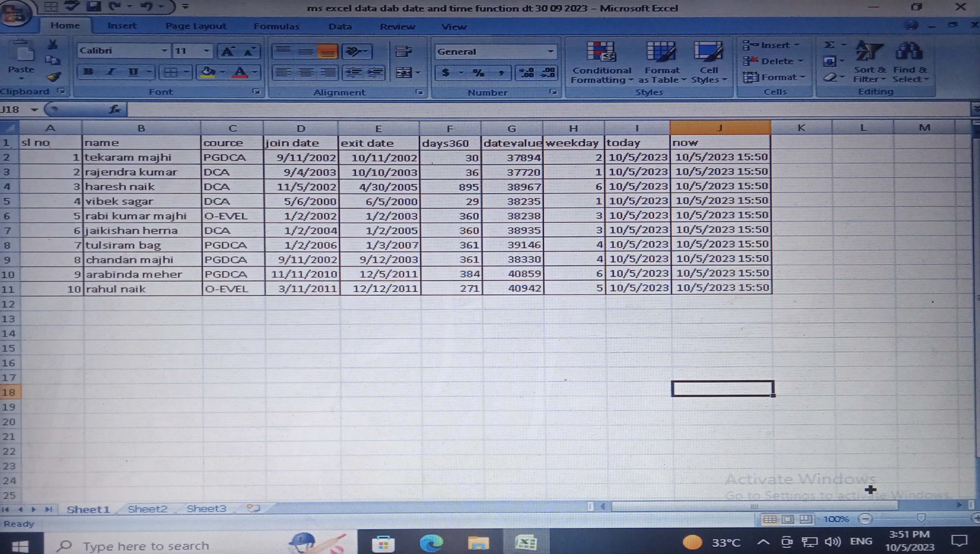Open the Calibri font name dropdown
The height and width of the screenshot is (554, 980).
[x=164, y=51]
